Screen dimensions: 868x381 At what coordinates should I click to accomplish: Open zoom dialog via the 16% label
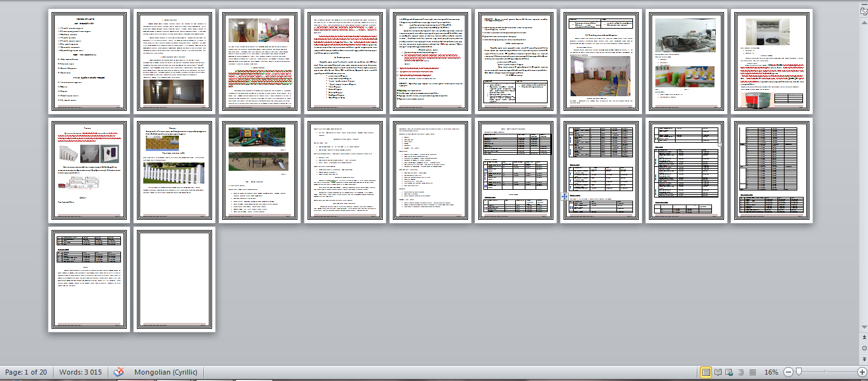pos(772,372)
